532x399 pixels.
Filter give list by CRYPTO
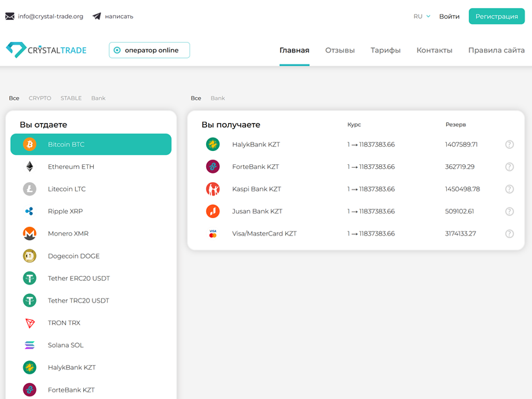(40, 98)
